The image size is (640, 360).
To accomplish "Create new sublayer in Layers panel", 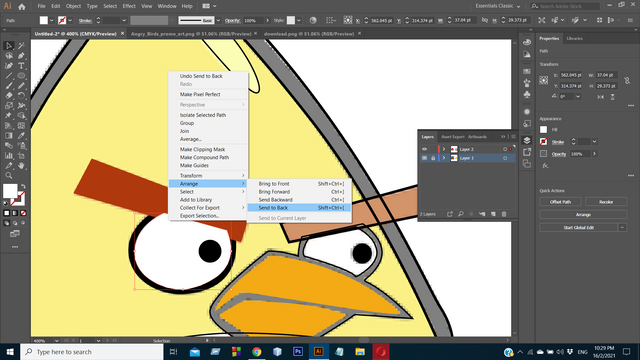I will coord(482,214).
